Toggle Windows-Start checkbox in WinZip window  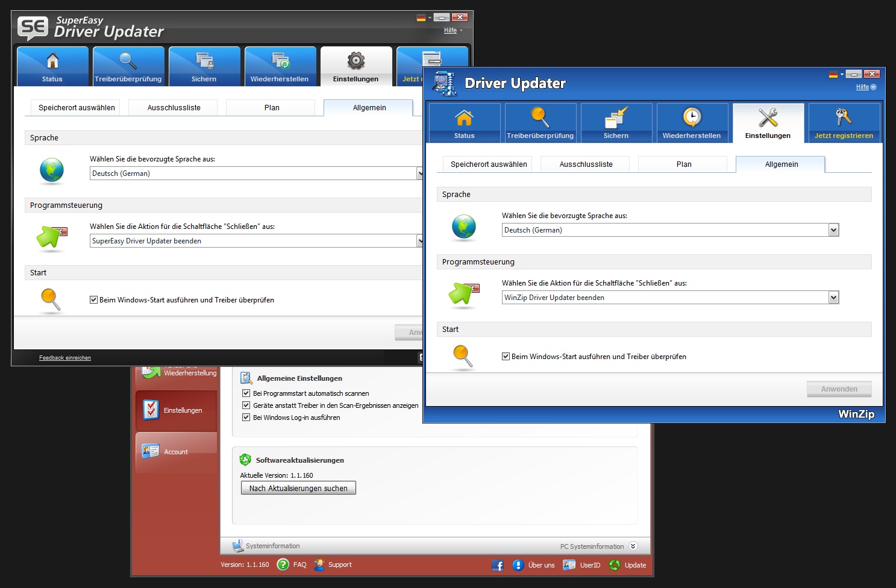point(506,356)
